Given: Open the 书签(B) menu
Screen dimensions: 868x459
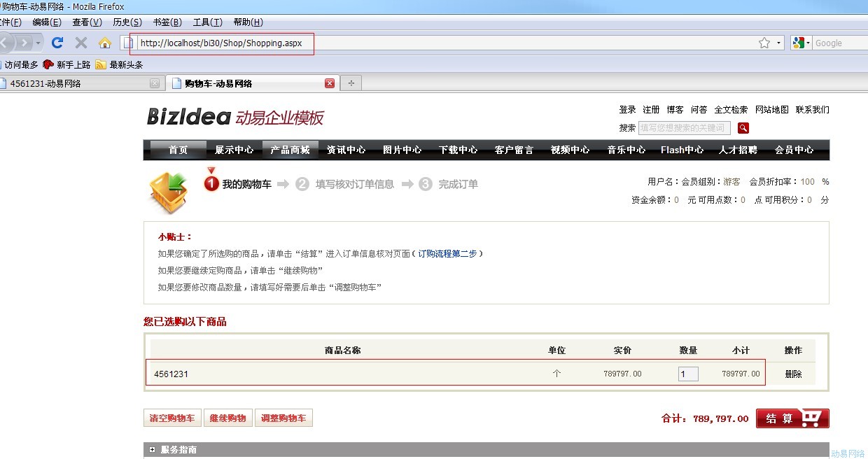Looking at the screenshot, I should 167,22.
